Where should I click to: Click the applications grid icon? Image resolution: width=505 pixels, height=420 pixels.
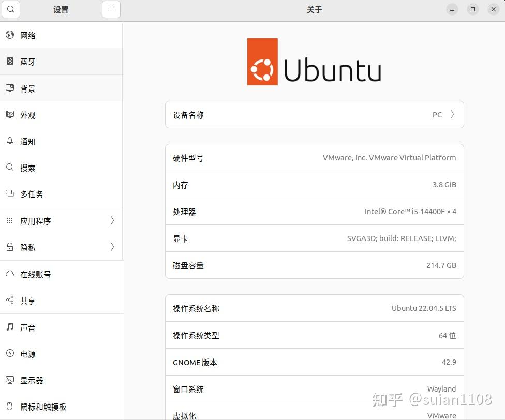coord(10,220)
